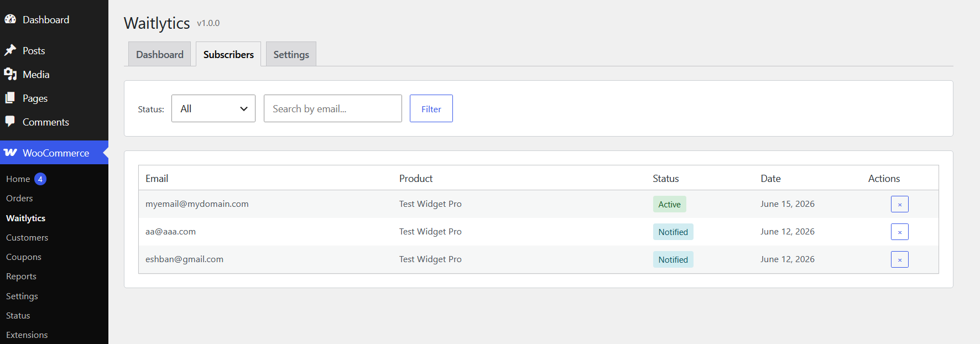The width and height of the screenshot is (980, 344).
Task: Click the Email column header
Action: (157, 178)
